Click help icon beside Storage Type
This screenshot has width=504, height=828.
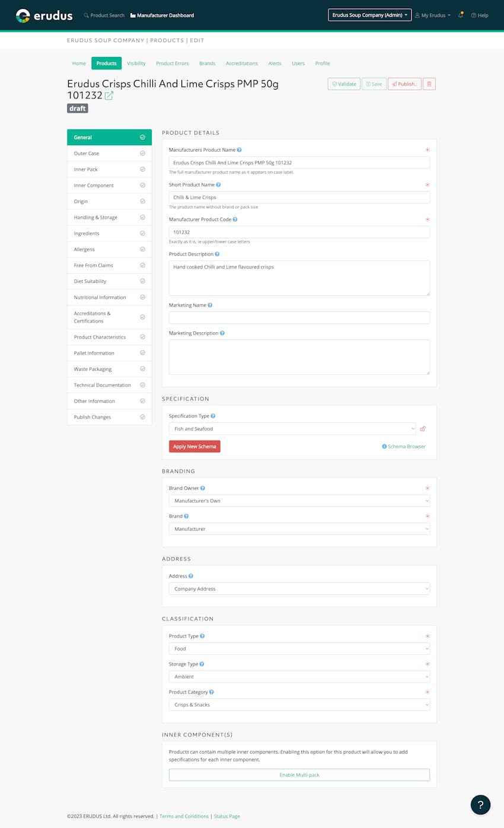pos(201,664)
